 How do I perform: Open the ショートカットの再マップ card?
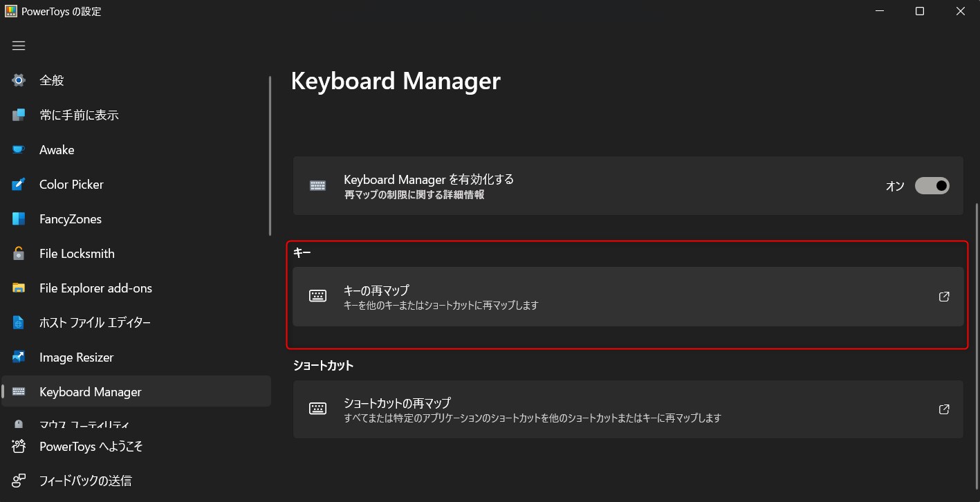pos(628,409)
